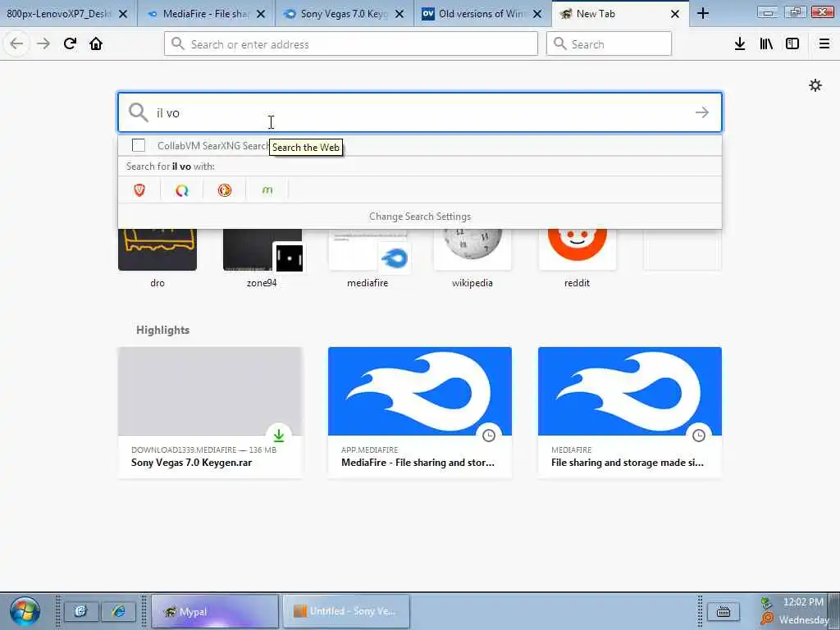Open Sony Vegas 7.0 Keygen.rar highlight
Viewport: 840px width, 630px height.
[x=210, y=413]
